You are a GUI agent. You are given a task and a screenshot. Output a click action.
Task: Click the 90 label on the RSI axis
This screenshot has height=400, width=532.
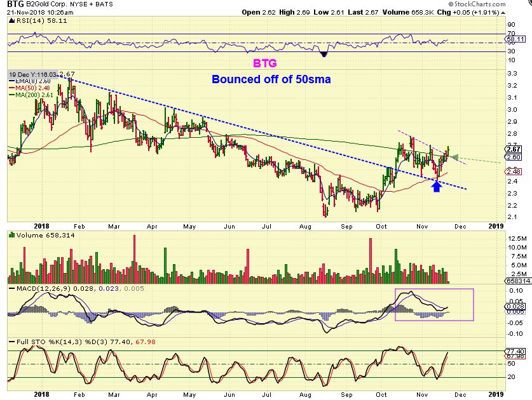511,25
